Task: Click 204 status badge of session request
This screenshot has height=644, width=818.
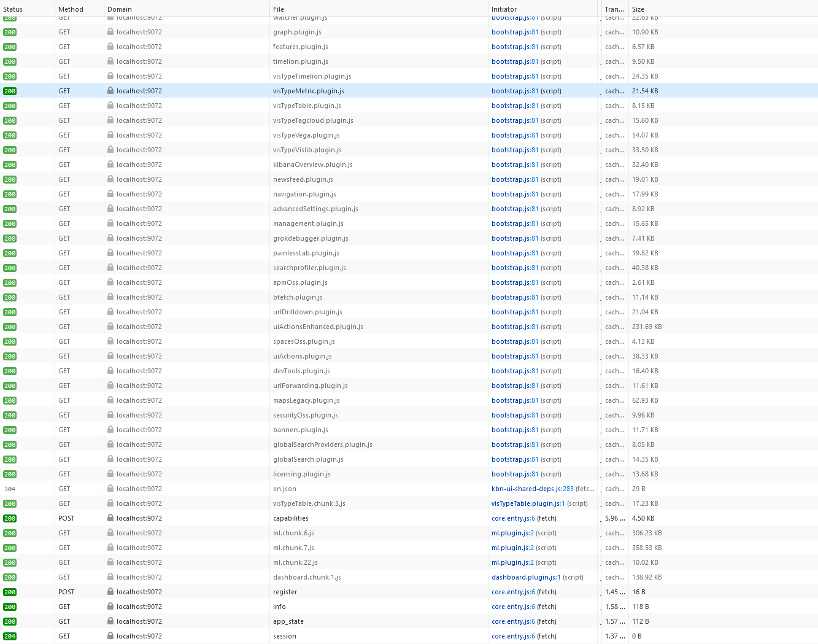Action: (x=10, y=637)
